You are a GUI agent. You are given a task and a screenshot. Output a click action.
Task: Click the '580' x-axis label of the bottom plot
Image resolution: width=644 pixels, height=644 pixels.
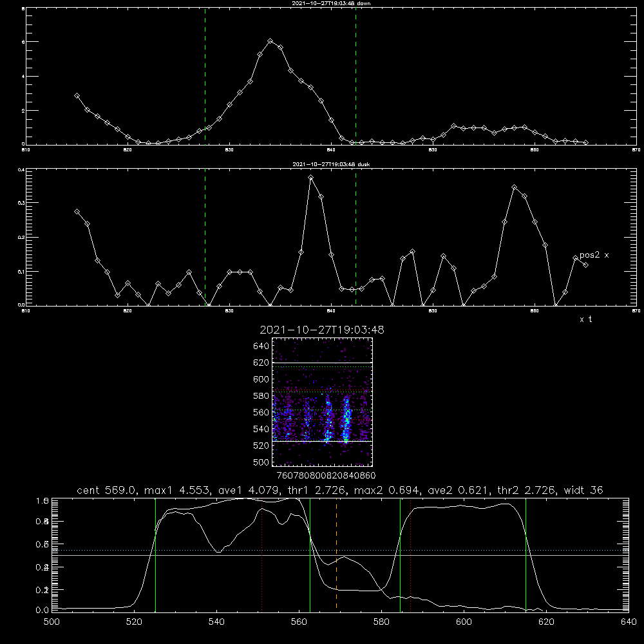[x=381, y=621]
